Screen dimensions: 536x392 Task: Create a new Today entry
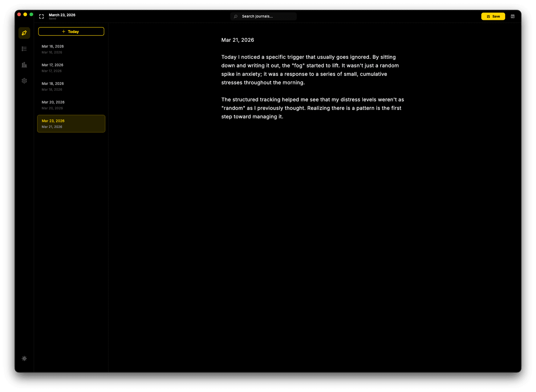coord(71,32)
